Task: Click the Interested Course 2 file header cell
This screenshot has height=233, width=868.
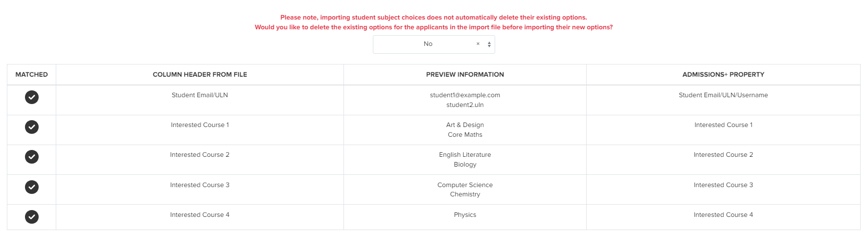Action: (x=200, y=155)
